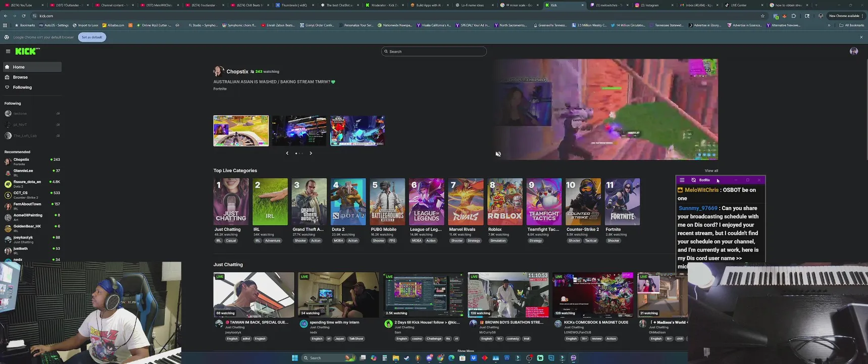Open recommended channel CCT_CS
This screenshot has width=868, height=364.
32,195
